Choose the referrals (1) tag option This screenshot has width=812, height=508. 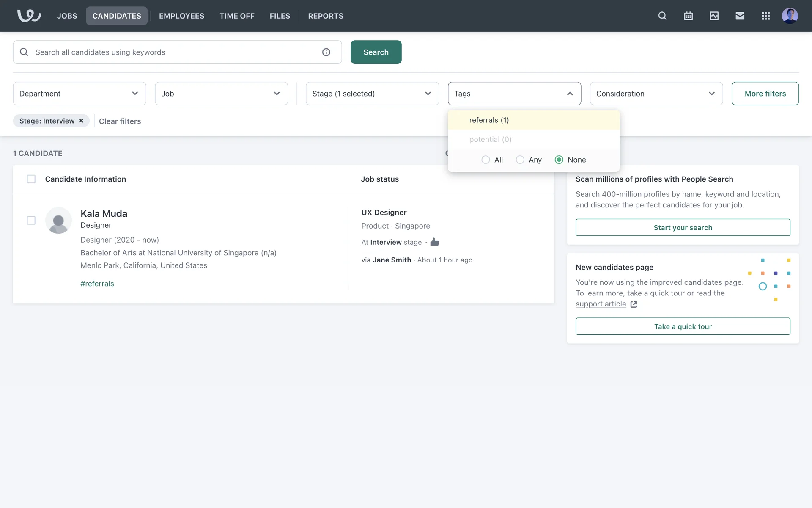489,120
